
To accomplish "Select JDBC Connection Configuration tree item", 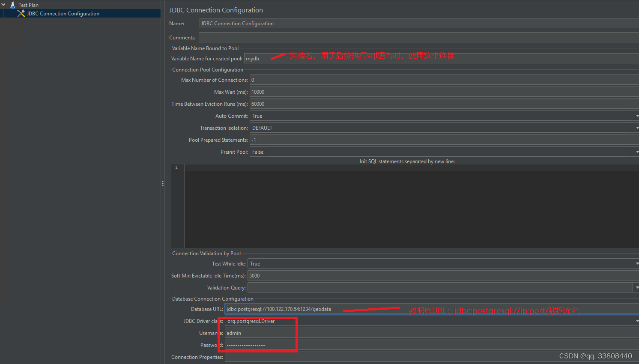I will pyautogui.click(x=63, y=13).
